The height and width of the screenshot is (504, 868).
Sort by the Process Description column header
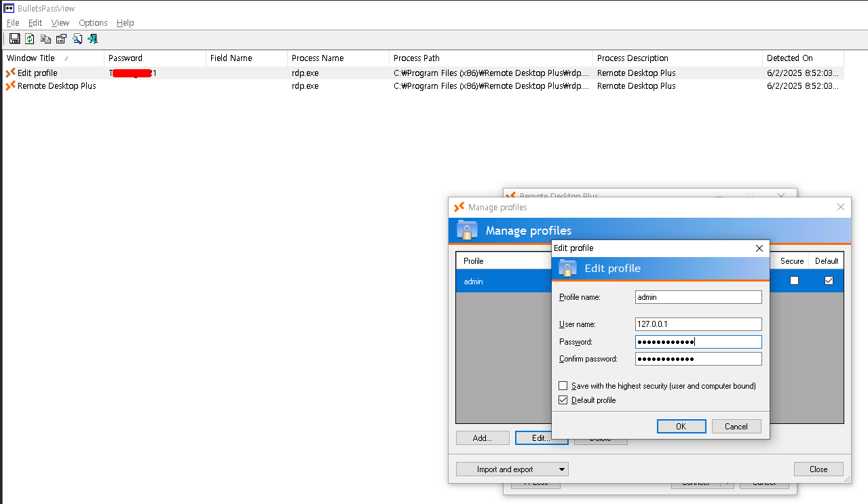pos(677,58)
